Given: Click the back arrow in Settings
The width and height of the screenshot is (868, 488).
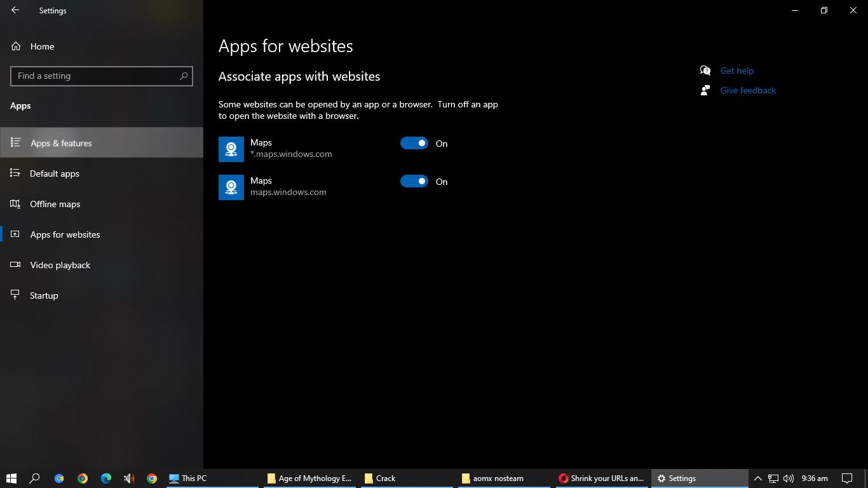Looking at the screenshot, I should (15, 10).
